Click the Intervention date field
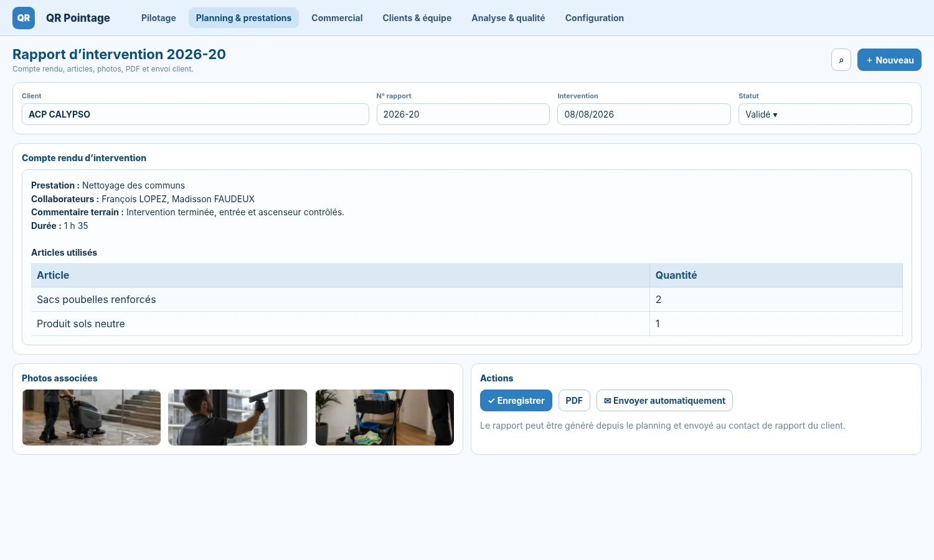The image size is (934, 560). click(x=644, y=114)
